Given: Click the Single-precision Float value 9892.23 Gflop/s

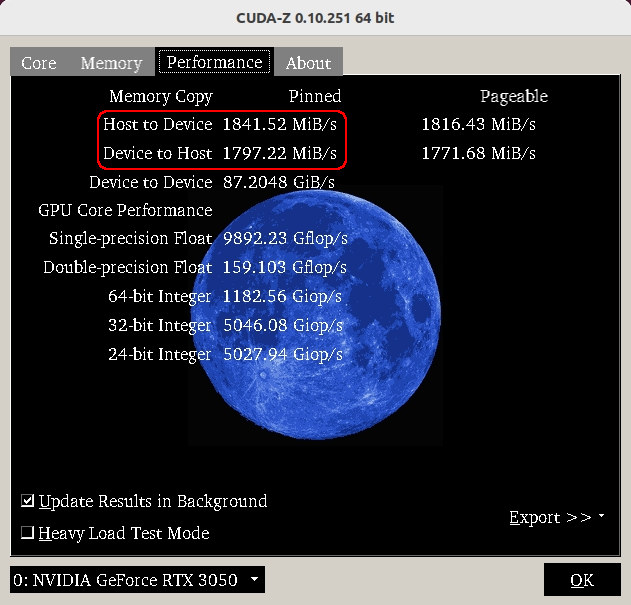Looking at the screenshot, I should click(285, 238).
